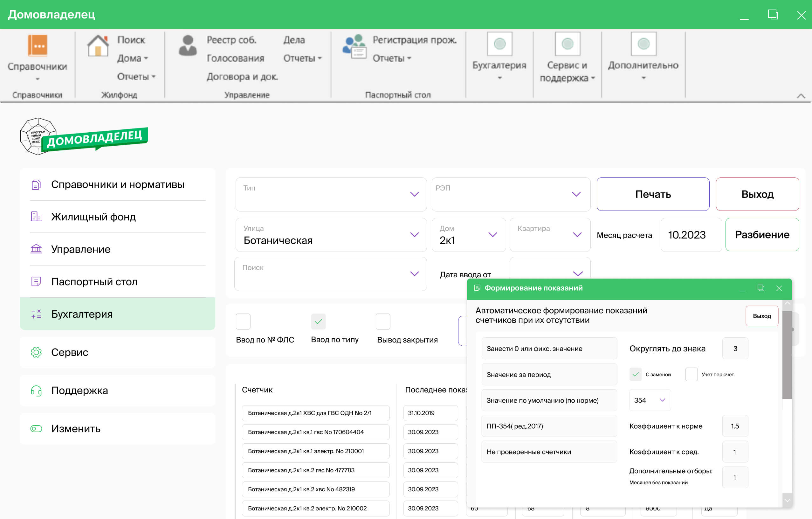812x519 pixels.
Task: Open Регистрация прож. in the ribbon
Action: click(415, 40)
